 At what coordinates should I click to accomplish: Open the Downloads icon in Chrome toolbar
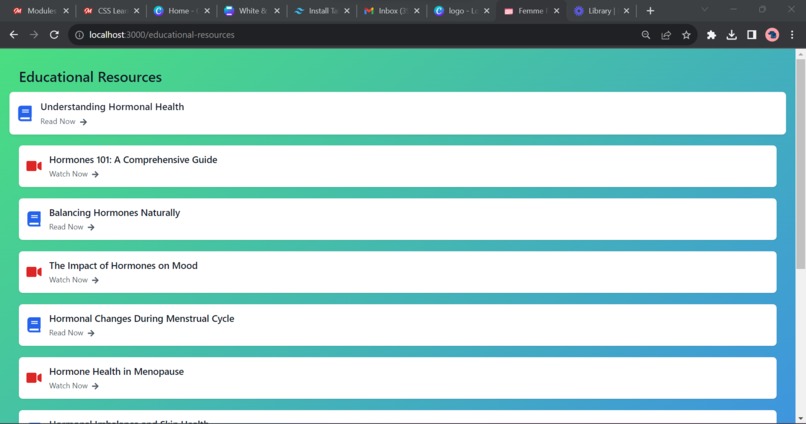(731, 35)
